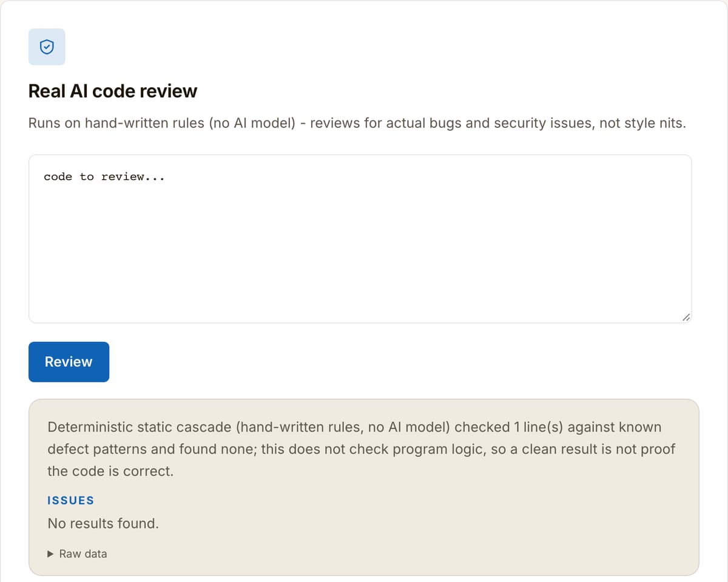Click the No results found text
Screen dimensions: 728x582
pos(103,523)
